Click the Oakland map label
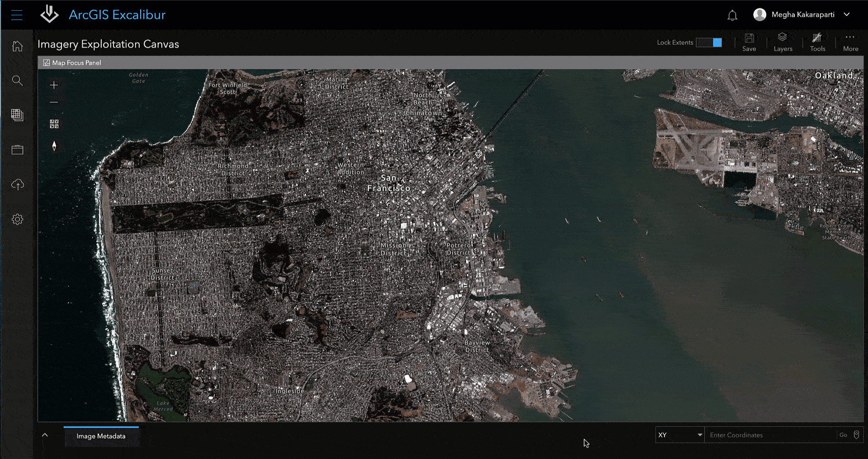 [834, 76]
